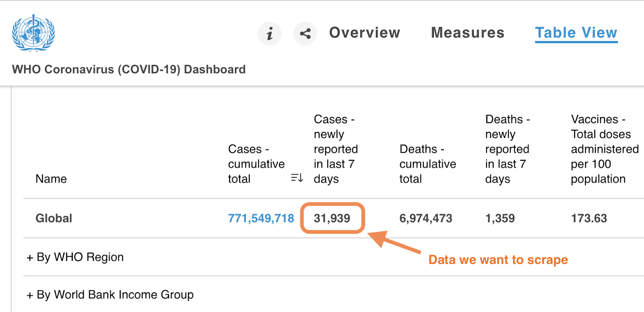Click the Deaths cumulative total column header
644x312 pixels.
[427, 164]
